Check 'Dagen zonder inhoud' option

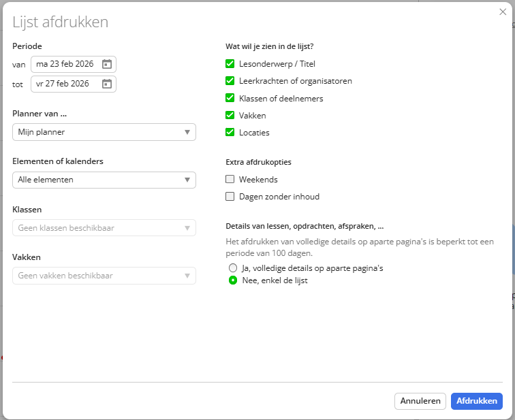point(230,197)
